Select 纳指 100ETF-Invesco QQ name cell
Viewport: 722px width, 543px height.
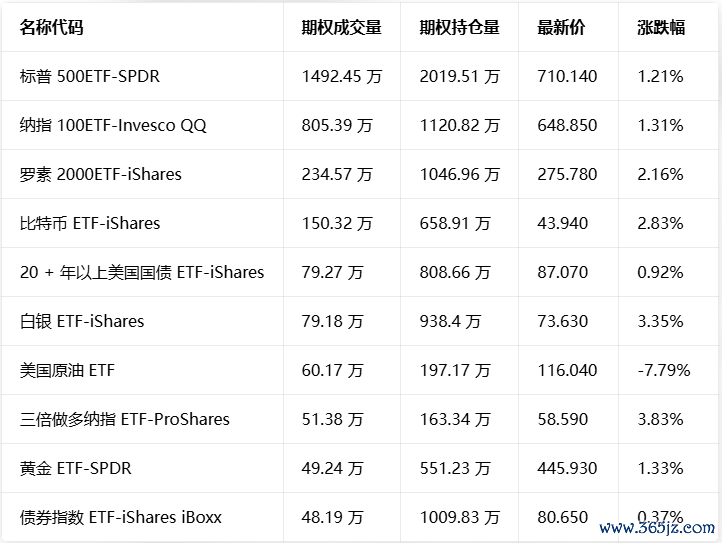[113, 125]
